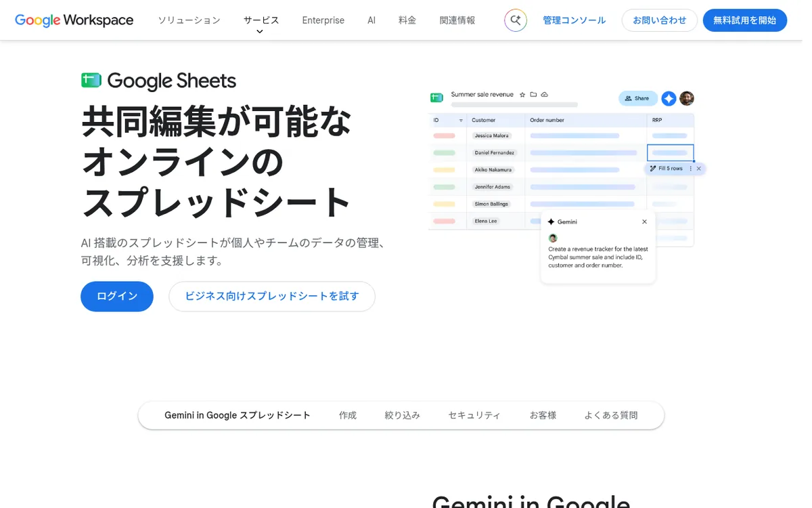Click the 共同編集が可能な headline text
Viewport: 812px width, 508px height.
(x=217, y=122)
